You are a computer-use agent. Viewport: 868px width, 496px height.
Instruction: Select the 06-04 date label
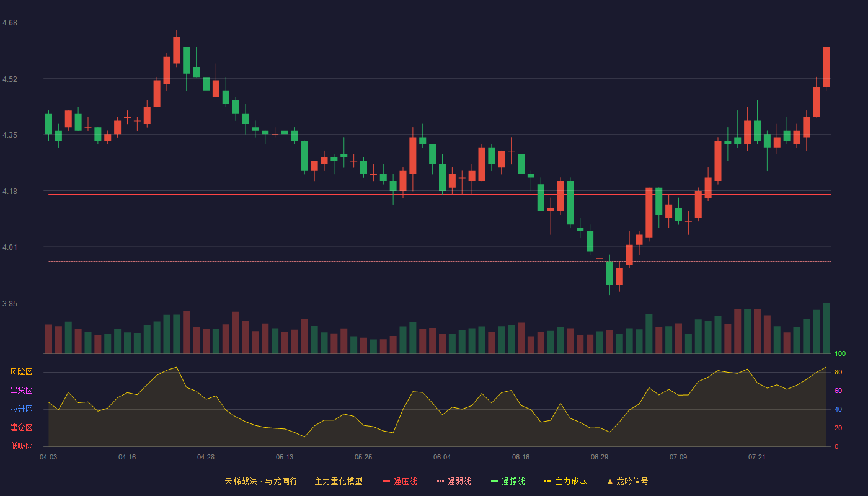[x=442, y=457]
